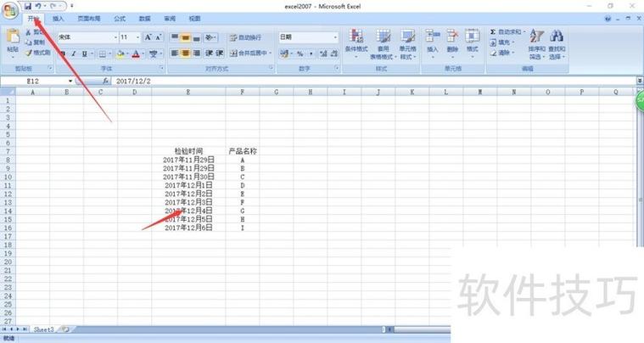644x343 pixels.
Task: Toggle underline formatting
Action: [84, 53]
